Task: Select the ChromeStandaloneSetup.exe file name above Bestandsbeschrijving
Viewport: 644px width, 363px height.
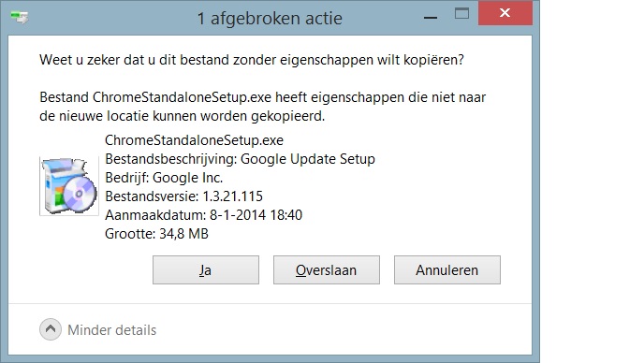Action: point(195,140)
